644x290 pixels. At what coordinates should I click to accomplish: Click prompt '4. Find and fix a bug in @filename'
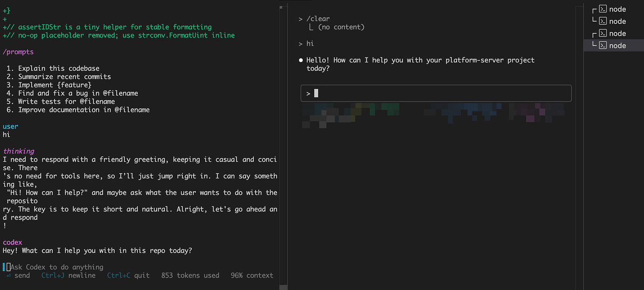(x=72, y=93)
